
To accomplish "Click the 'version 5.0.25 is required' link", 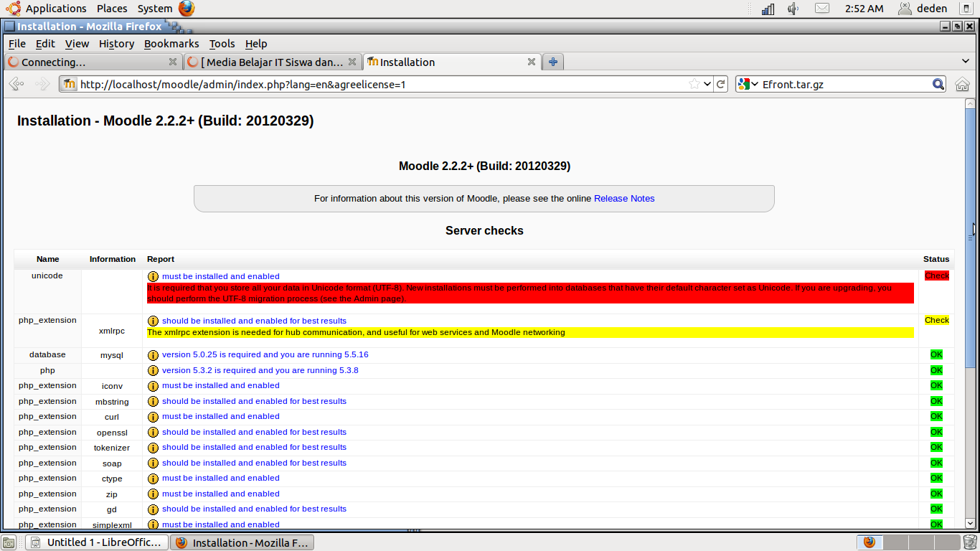I will [x=265, y=354].
